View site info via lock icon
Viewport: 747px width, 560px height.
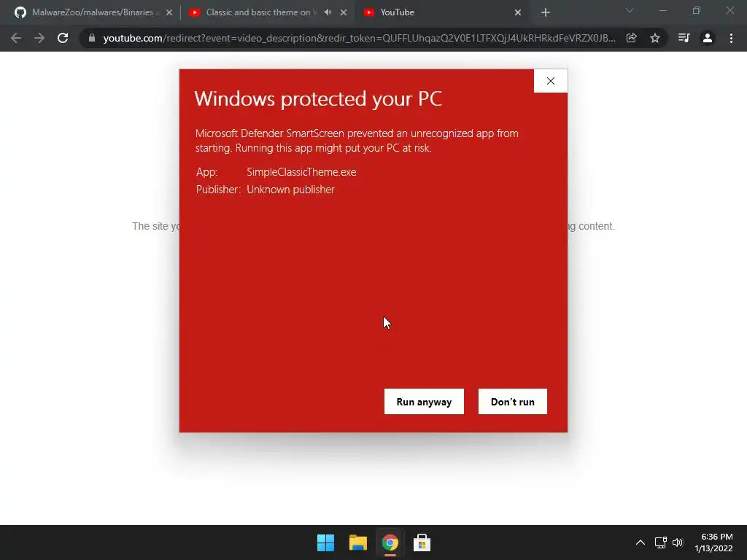tap(92, 38)
